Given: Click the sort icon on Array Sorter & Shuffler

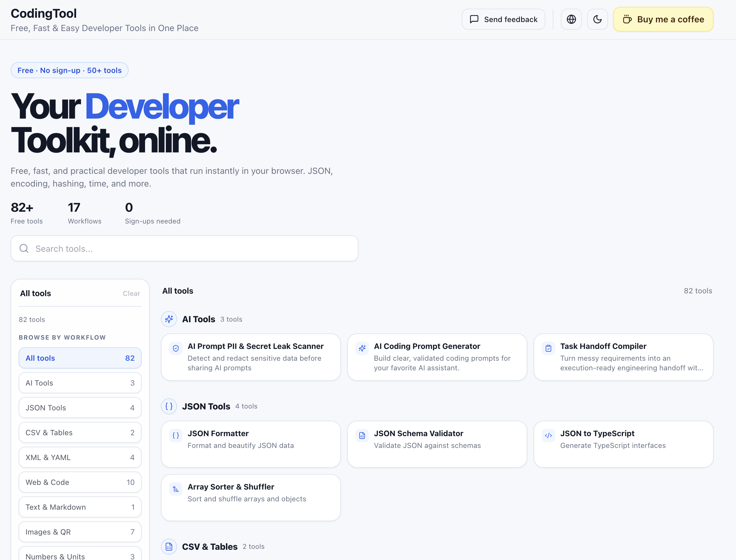Looking at the screenshot, I should pyautogui.click(x=176, y=489).
